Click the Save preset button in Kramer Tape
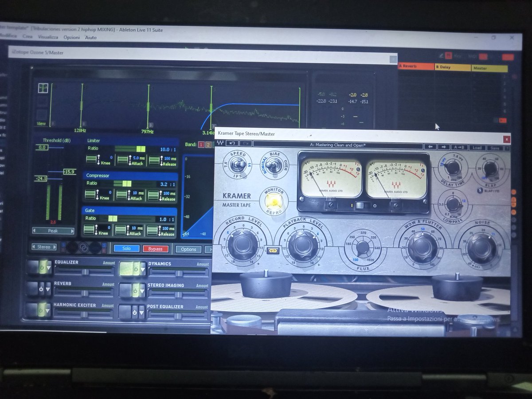Screen dimensions: 532x399 (x=494, y=149)
